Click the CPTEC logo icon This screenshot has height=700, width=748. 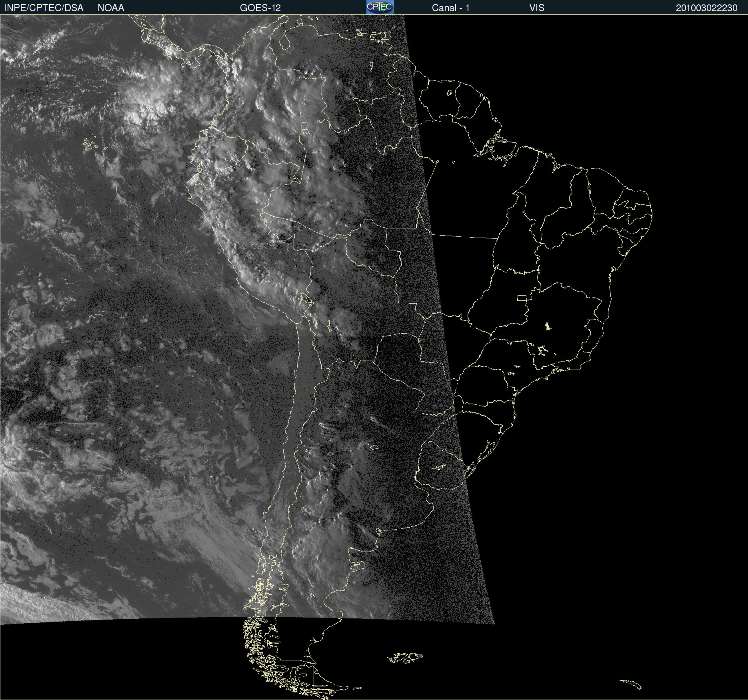(x=380, y=7)
